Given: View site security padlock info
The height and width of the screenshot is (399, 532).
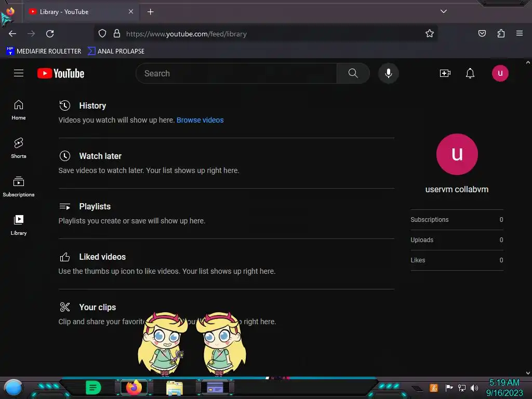Looking at the screenshot, I should pos(117,34).
